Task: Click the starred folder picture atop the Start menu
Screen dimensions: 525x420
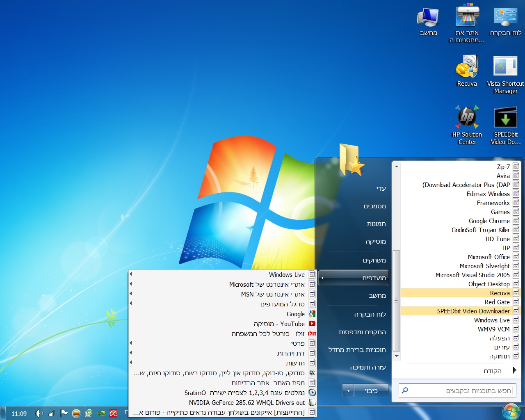Action: pyautogui.click(x=352, y=161)
